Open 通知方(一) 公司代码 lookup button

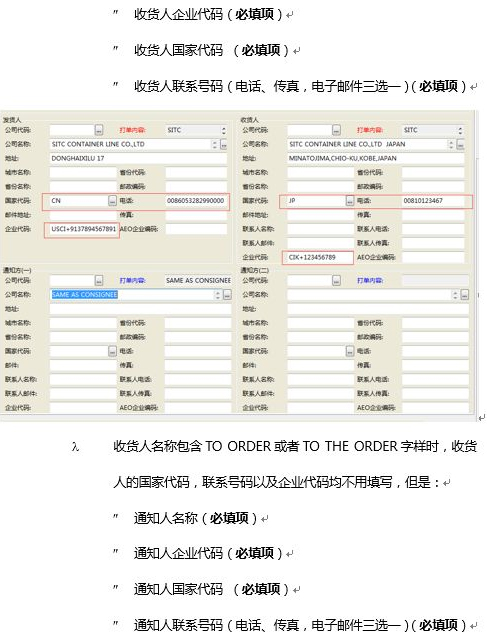(99, 280)
